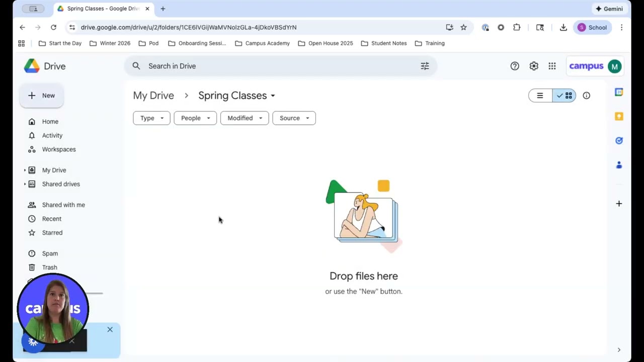Screen dimensions: 644x362
Task: Open the Drive settings gear
Action: (534, 66)
